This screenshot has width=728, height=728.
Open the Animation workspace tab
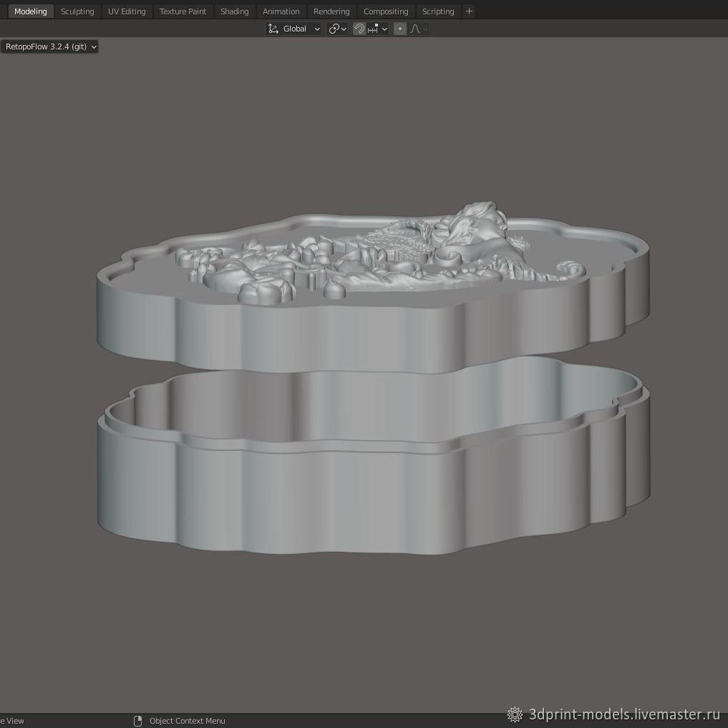pyautogui.click(x=281, y=11)
